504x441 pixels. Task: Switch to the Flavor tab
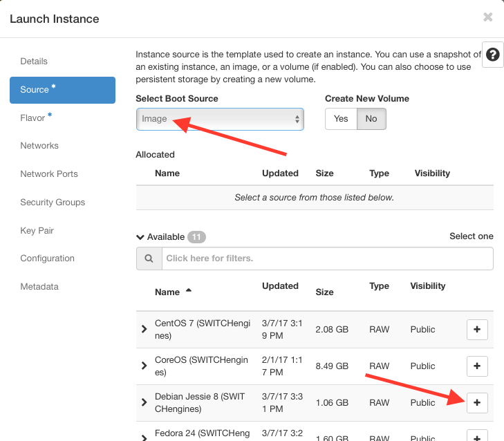point(33,118)
